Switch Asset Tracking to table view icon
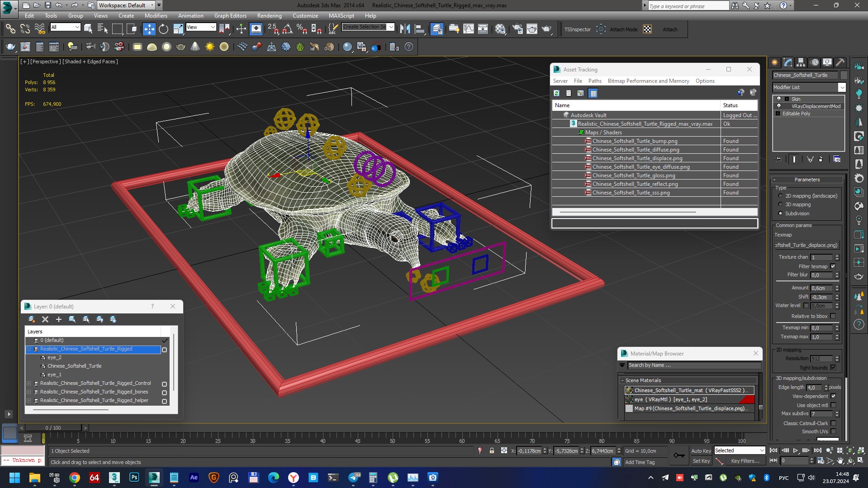 tap(593, 93)
